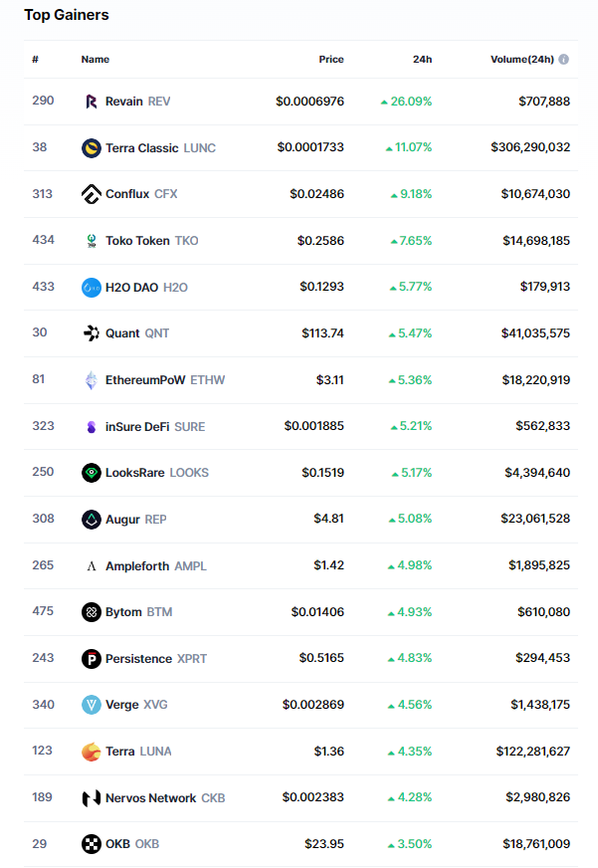Click the Verge coin logo icon
This screenshot has width=598, height=868.
(x=92, y=705)
